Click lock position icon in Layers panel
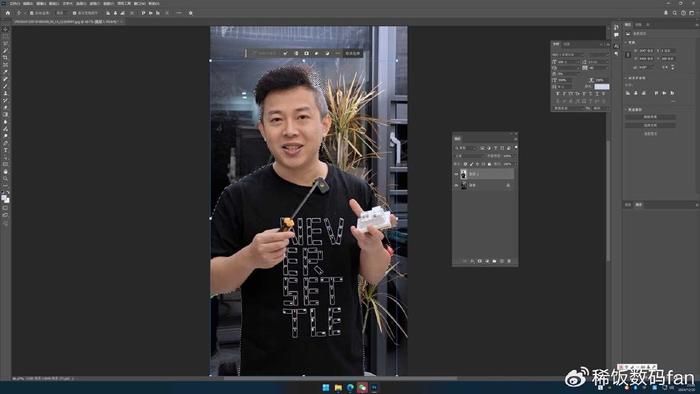Viewport: 700px width, 394px height. pyautogui.click(x=478, y=164)
